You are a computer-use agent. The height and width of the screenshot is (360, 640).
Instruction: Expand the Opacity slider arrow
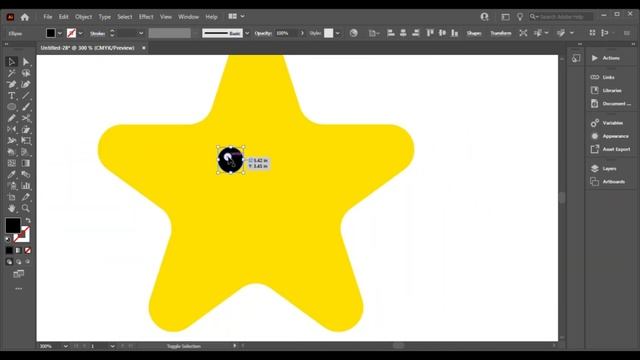[302, 33]
